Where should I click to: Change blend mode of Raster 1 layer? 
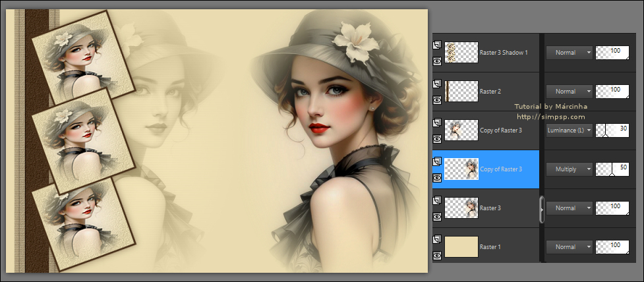coord(570,247)
